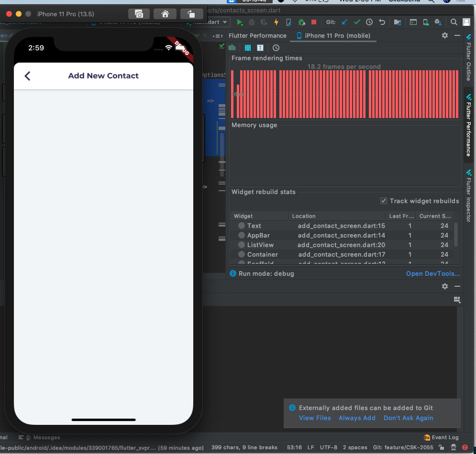Open the inspections hector icon in status bar
Viewport: 476px width, 454px height.
point(453,447)
